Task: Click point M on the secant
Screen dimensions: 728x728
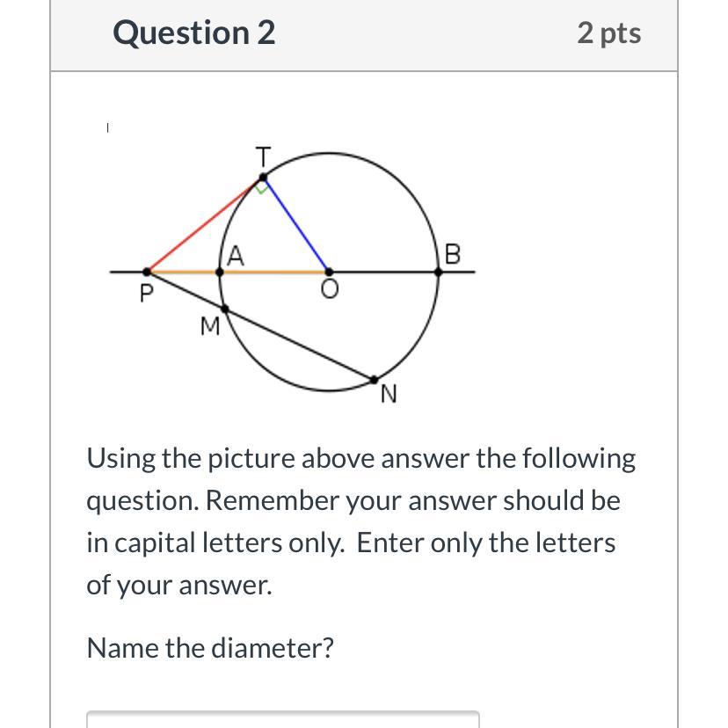Action: (225, 309)
